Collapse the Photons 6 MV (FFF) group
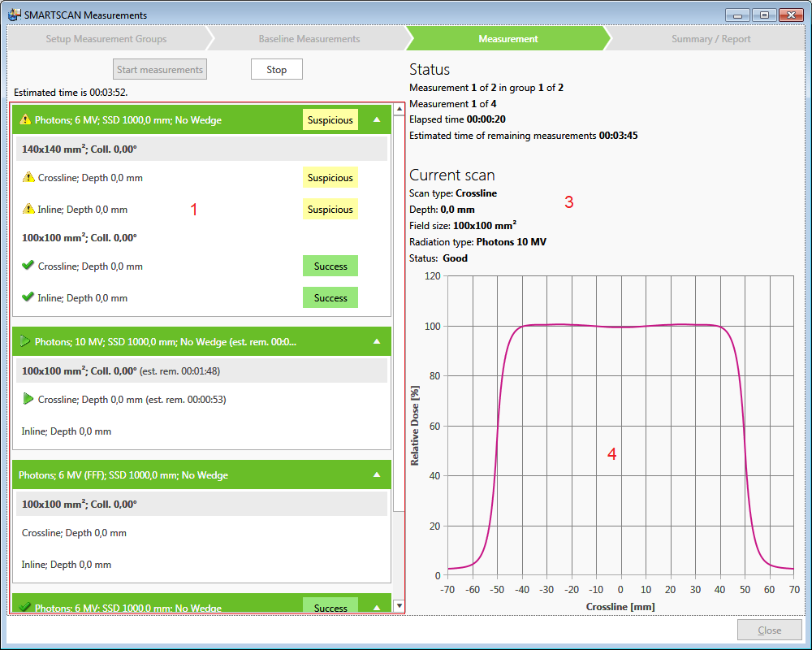The image size is (812, 650). click(x=376, y=474)
